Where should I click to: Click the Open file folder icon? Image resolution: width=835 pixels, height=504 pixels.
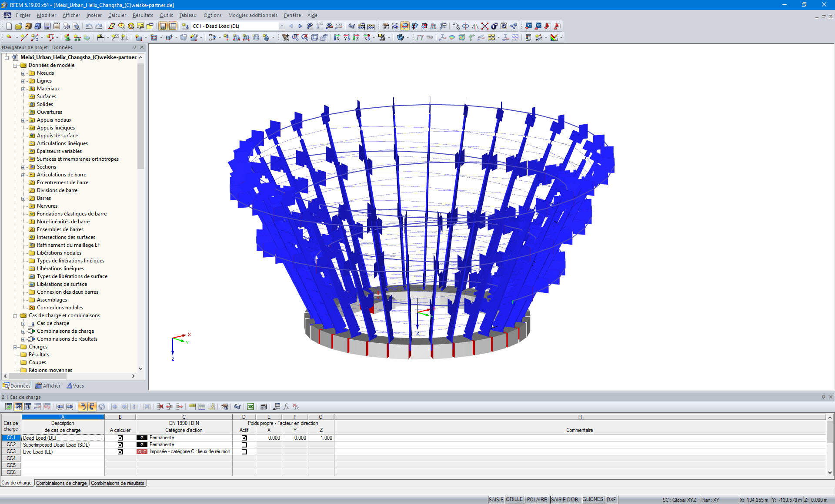tap(18, 27)
